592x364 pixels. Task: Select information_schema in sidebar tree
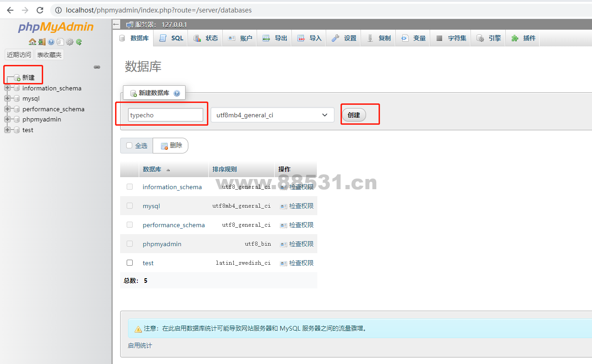[x=52, y=88]
